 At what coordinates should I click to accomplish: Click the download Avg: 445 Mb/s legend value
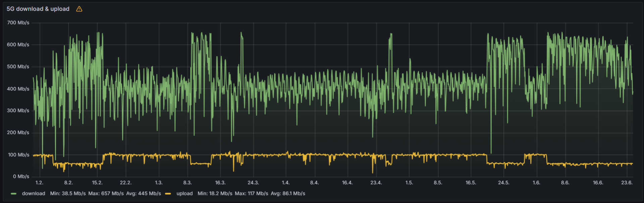click(144, 194)
